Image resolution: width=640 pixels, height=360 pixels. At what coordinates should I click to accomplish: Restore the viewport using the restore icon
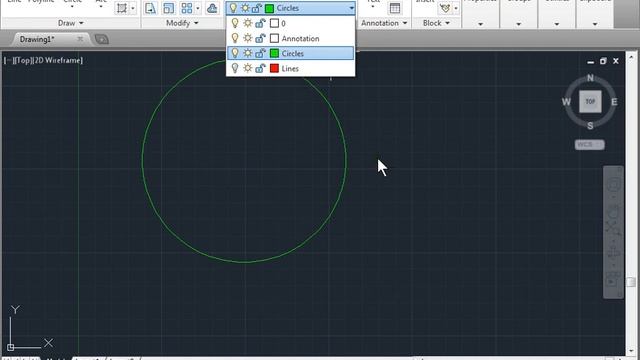tap(603, 61)
